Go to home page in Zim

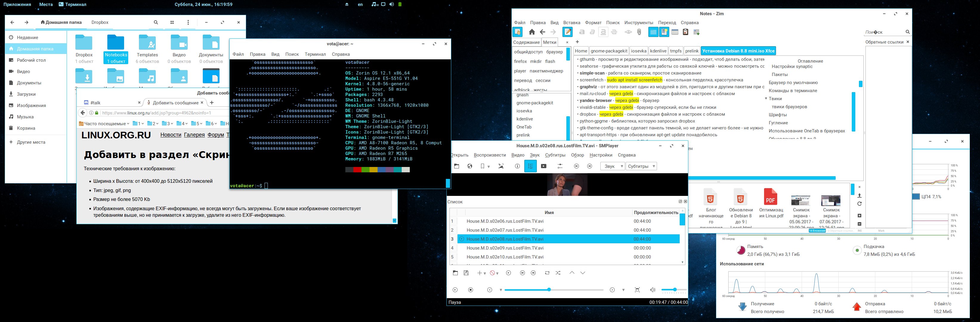[x=532, y=32]
